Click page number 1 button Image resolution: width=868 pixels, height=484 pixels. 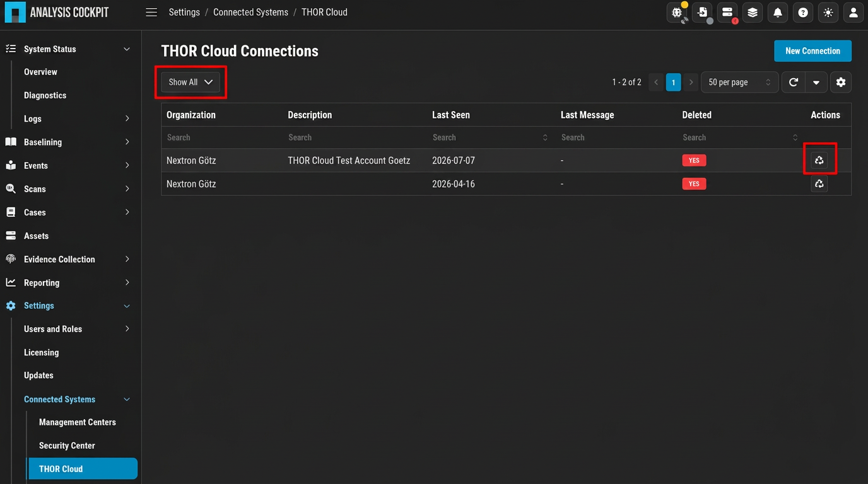674,83
